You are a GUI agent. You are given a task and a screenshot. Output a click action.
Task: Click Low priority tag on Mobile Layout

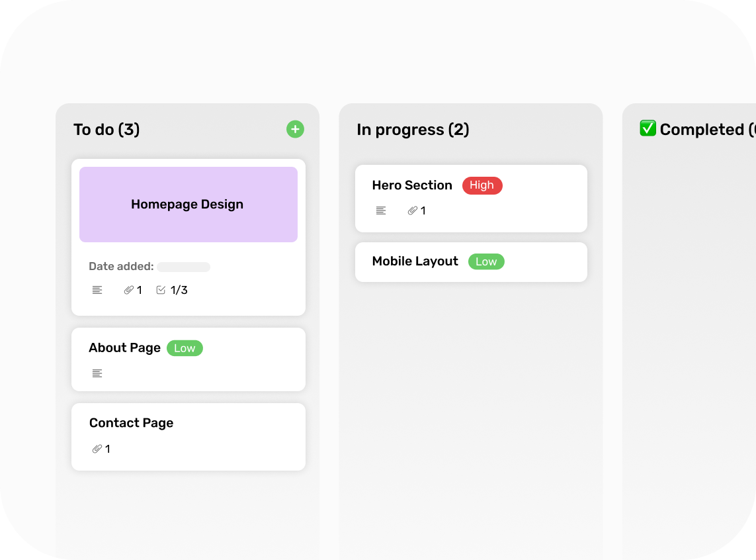click(x=486, y=261)
